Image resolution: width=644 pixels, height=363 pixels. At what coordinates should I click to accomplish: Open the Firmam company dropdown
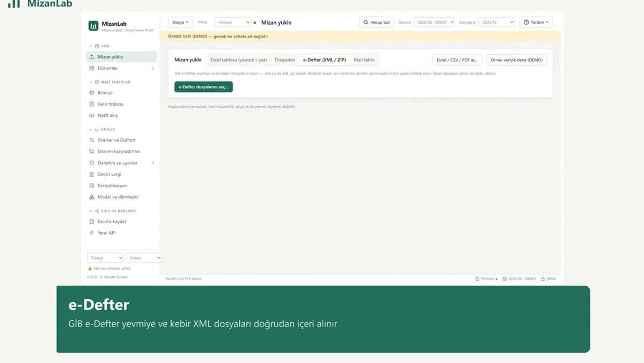(x=233, y=23)
